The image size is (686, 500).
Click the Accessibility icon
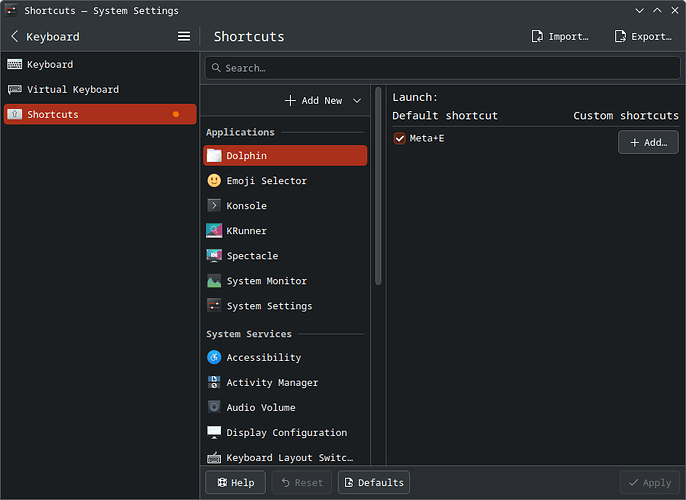pyautogui.click(x=214, y=357)
